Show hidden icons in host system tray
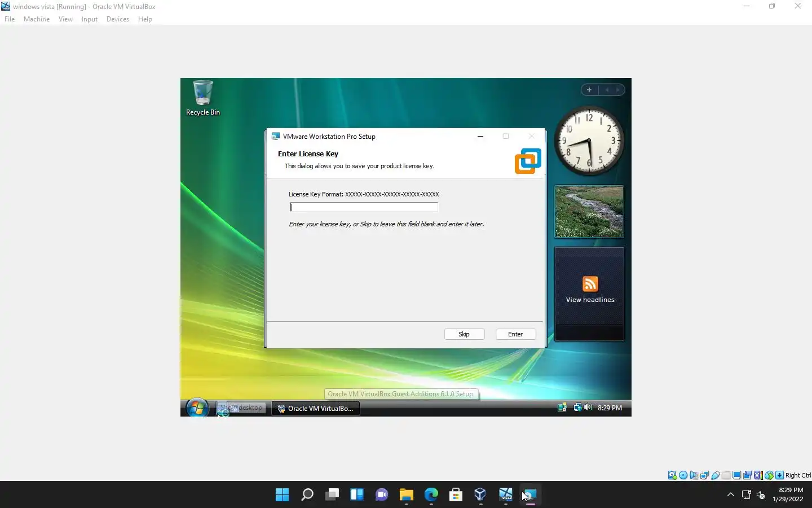 731,495
